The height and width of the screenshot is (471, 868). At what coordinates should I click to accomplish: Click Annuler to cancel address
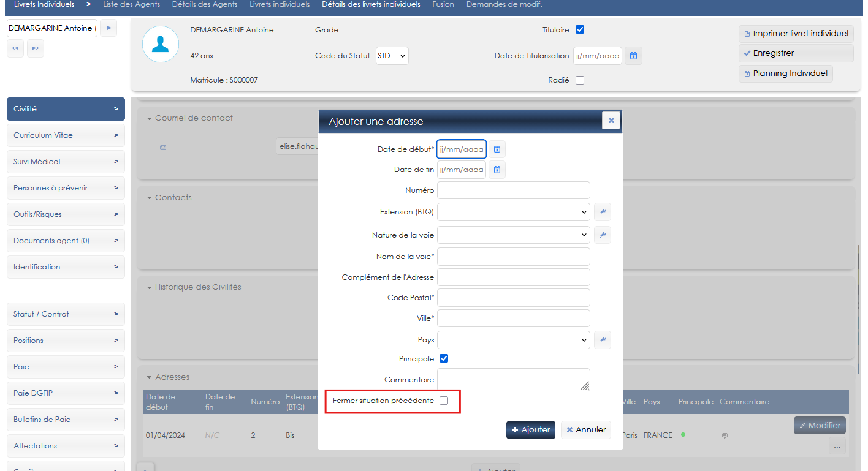coord(585,429)
